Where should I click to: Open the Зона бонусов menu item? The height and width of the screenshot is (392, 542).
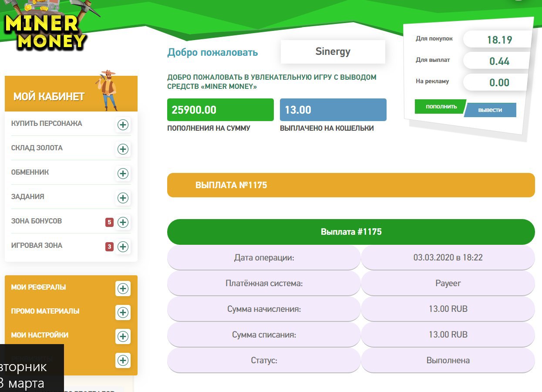pyautogui.click(x=37, y=221)
